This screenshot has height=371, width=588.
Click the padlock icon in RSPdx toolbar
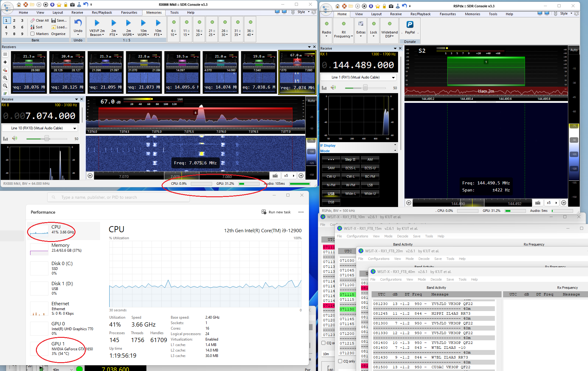click(x=384, y=6)
